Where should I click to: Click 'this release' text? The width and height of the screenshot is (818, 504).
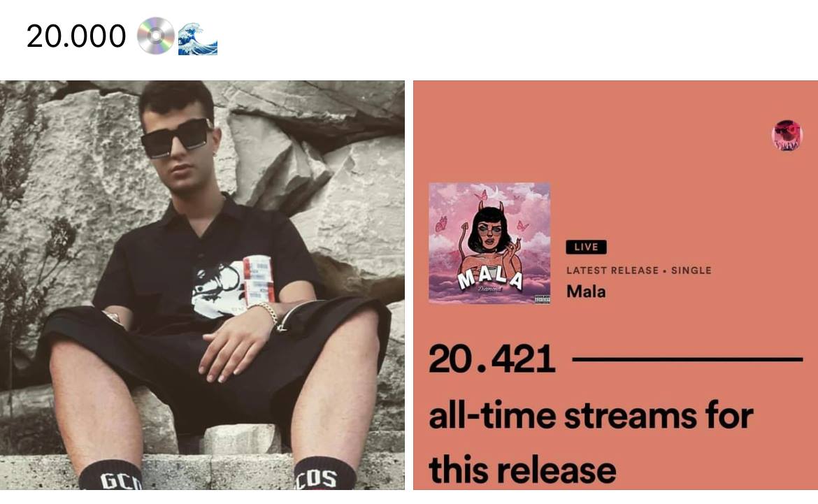coord(522,469)
